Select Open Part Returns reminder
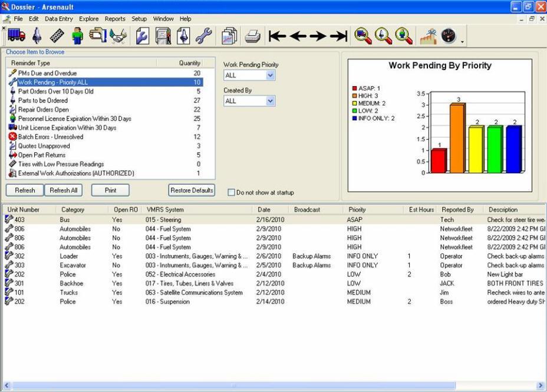The width and height of the screenshot is (547, 392). (105, 155)
